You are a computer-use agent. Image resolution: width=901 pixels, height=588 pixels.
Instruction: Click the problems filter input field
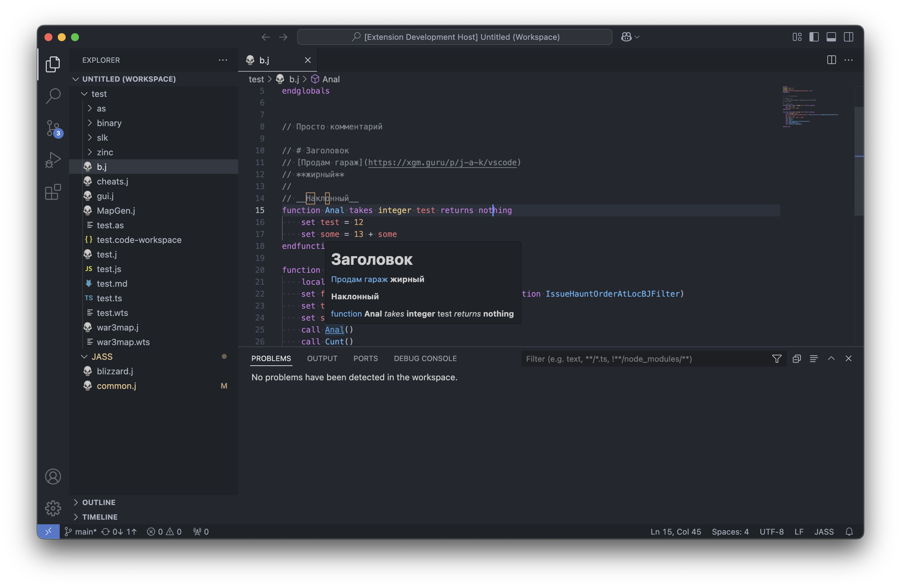pyautogui.click(x=644, y=359)
